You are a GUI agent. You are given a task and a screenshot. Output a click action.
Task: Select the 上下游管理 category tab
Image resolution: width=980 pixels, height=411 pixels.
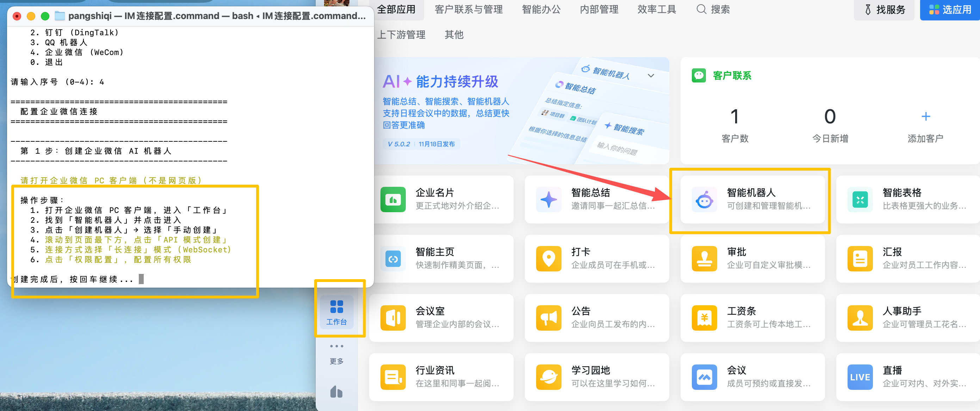tap(402, 35)
